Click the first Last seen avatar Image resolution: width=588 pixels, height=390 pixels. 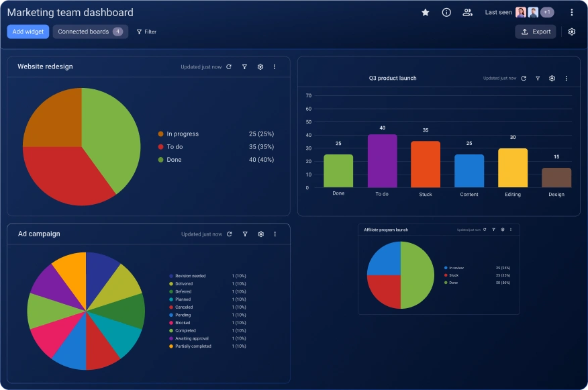520,12
